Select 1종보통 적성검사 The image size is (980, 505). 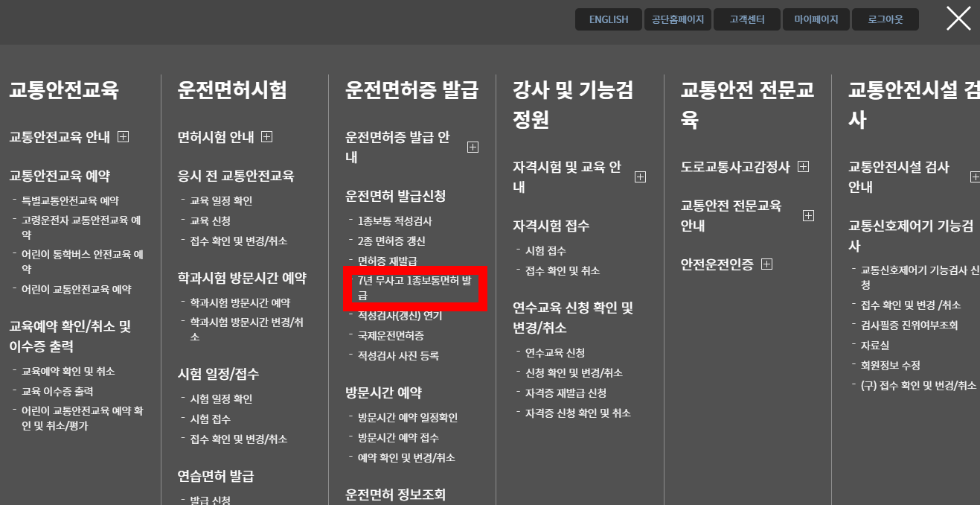click(394, 221)
